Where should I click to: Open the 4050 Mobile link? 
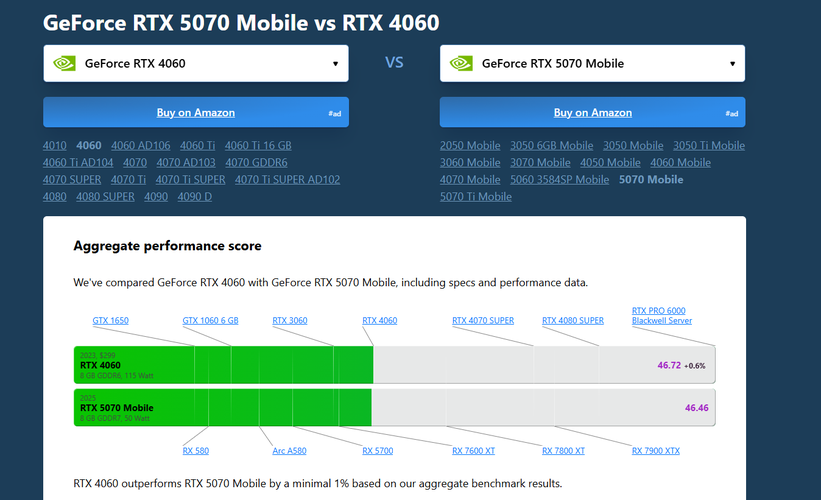point(610,162)
